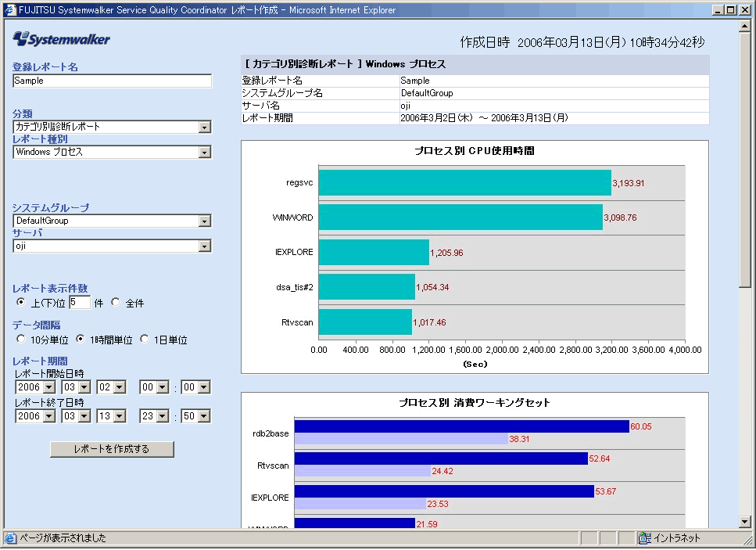Click the rdb2base process label
The image size is (756, 550).
click(x=271, y=433)
